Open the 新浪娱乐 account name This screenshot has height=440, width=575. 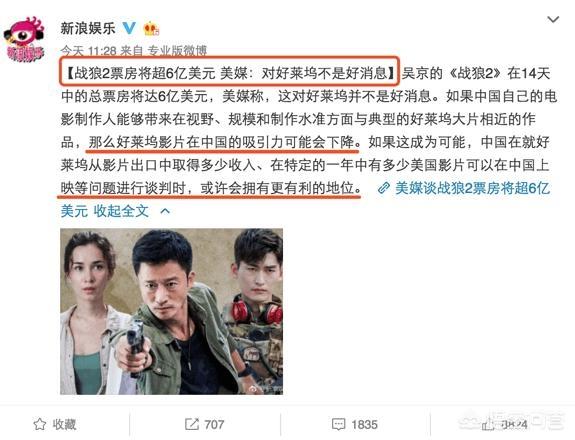(x=88, y=29)
